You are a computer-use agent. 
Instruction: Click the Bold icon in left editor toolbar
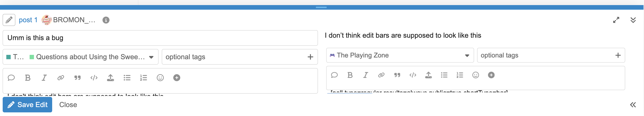pyautogui.click(x=28, y=78)
